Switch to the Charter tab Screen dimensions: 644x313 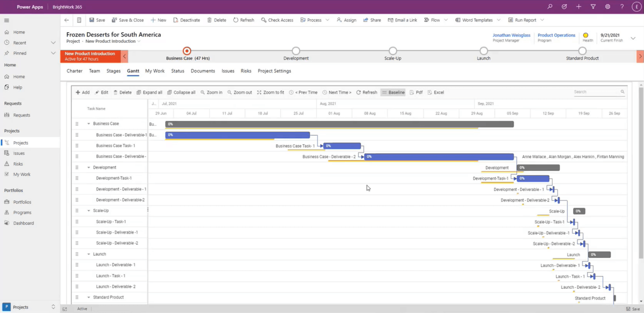click(74, 71)
